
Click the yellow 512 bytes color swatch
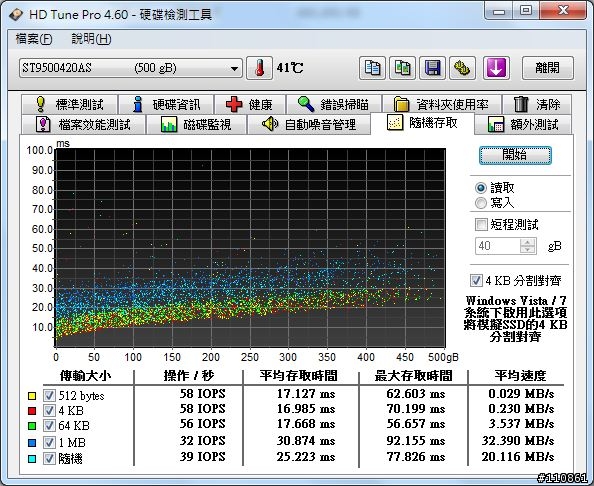[32, 396]
